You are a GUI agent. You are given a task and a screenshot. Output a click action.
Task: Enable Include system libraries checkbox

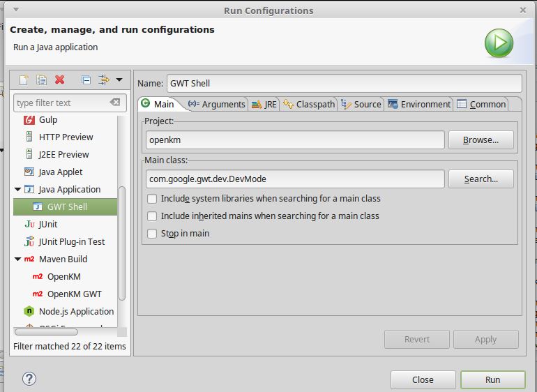tap(152, 199)
